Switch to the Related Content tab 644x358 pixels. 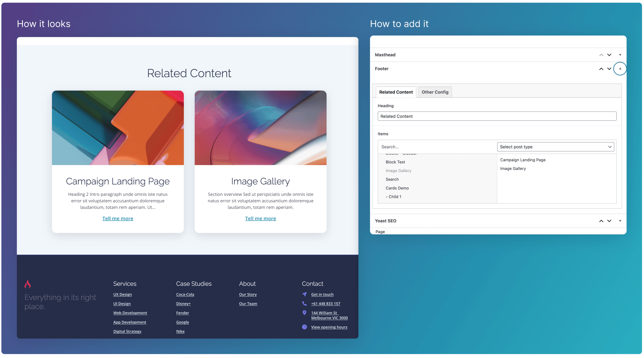396,92
